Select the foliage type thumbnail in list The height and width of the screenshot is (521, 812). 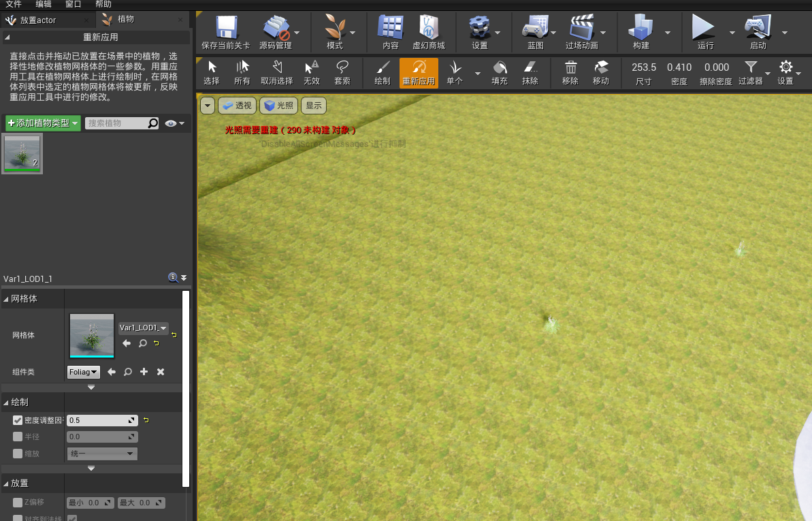click(x=22, y=153)
